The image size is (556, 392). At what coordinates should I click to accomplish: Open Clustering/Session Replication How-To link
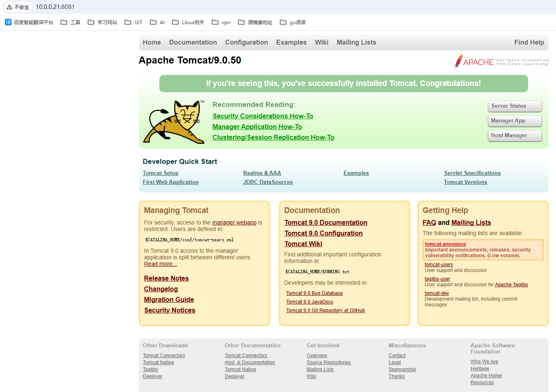pos(273,138)
